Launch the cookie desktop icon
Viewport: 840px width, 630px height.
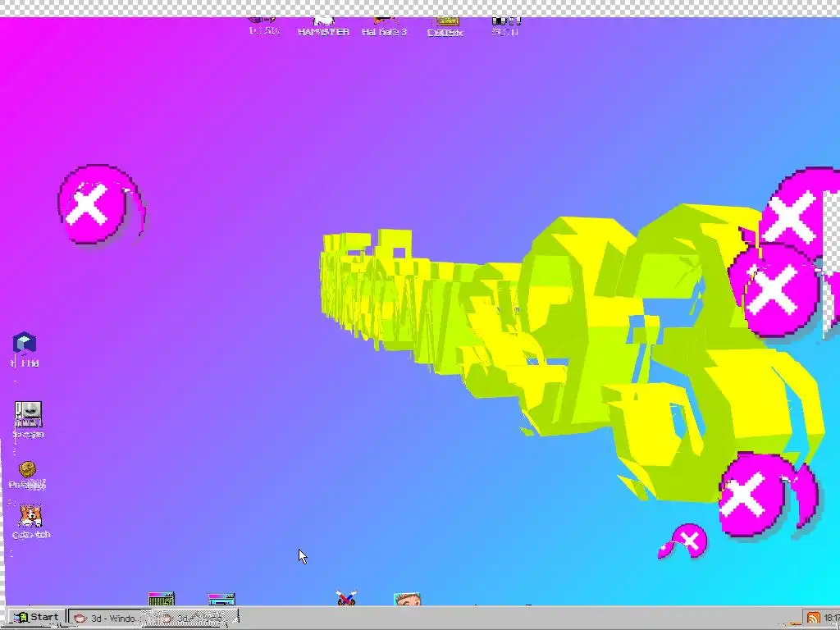point(27,469)
